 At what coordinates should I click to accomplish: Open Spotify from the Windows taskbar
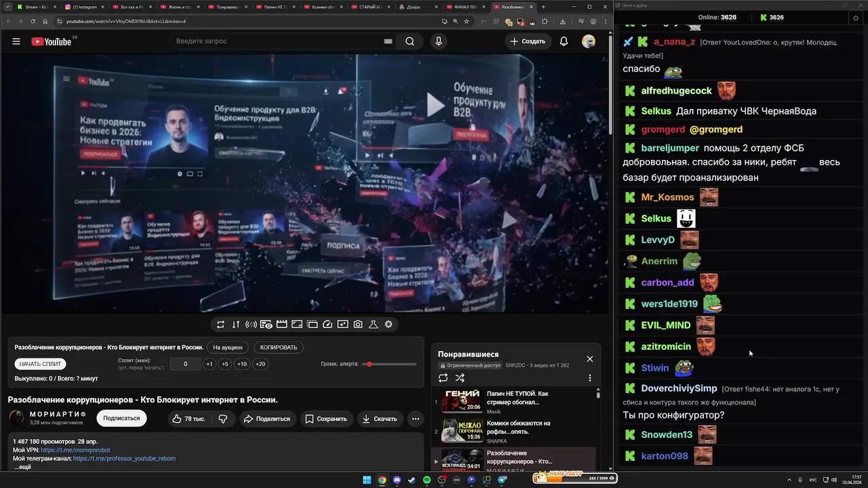click(427, 480)
